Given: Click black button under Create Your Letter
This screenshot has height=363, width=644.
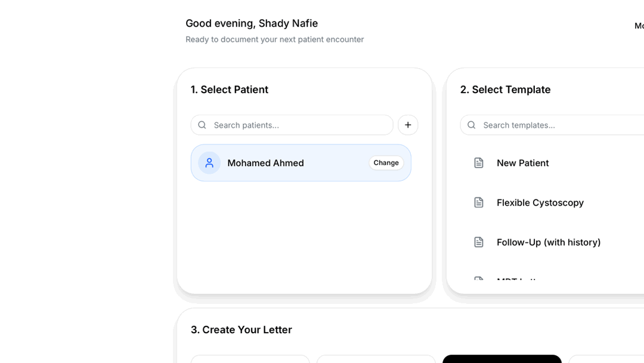Looking at the screenshot, I should pos(502,359).
